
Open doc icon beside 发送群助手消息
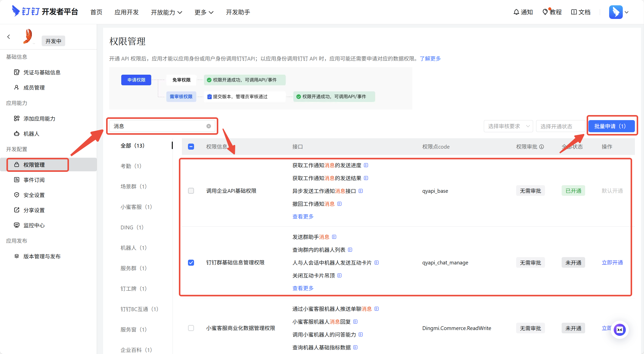pos(334,237)
